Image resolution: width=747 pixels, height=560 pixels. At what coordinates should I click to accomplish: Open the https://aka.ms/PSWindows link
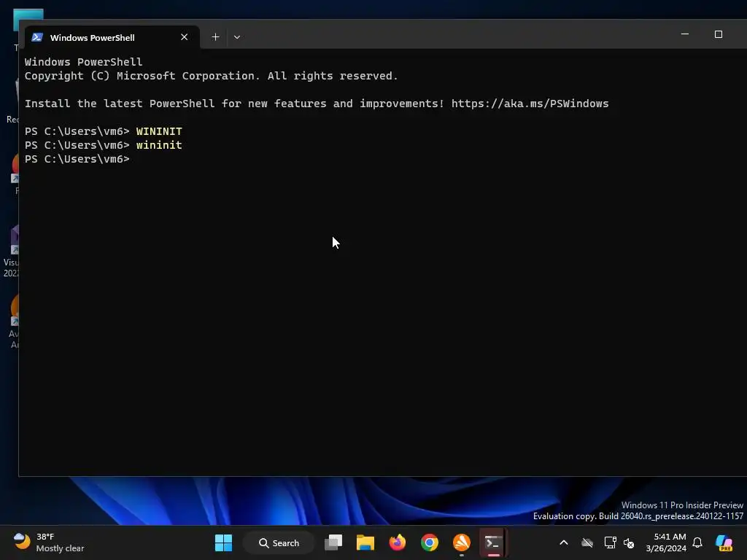[530, 104]
